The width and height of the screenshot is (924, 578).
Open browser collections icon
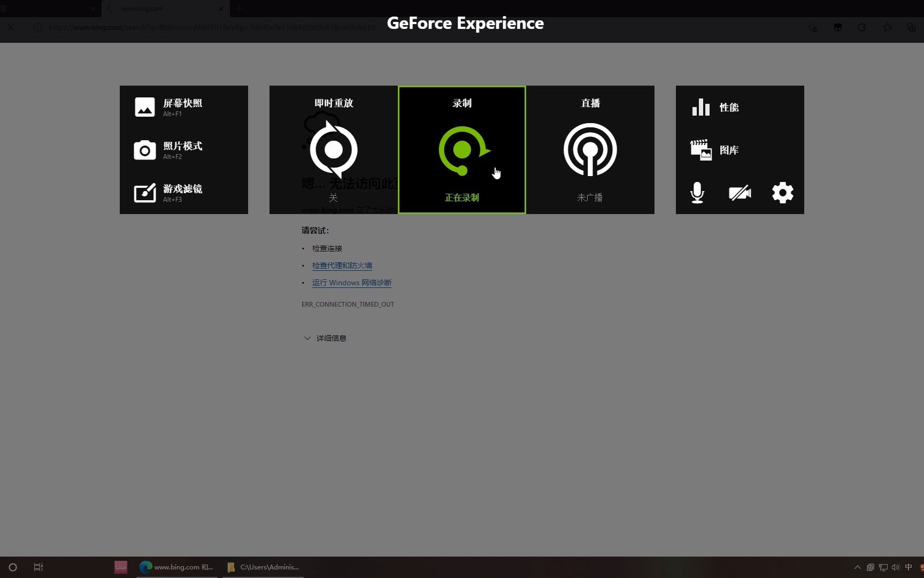click(x=911, y=27)
